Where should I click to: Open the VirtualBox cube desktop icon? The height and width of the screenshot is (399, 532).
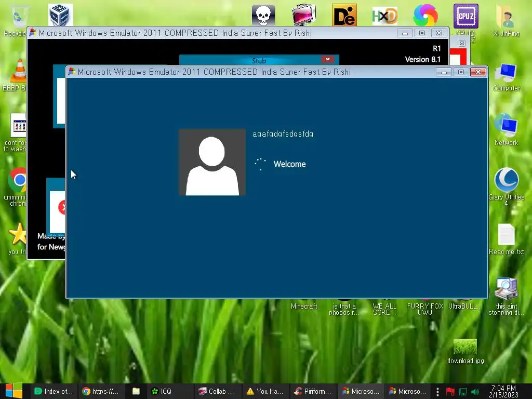coord(60,15)
